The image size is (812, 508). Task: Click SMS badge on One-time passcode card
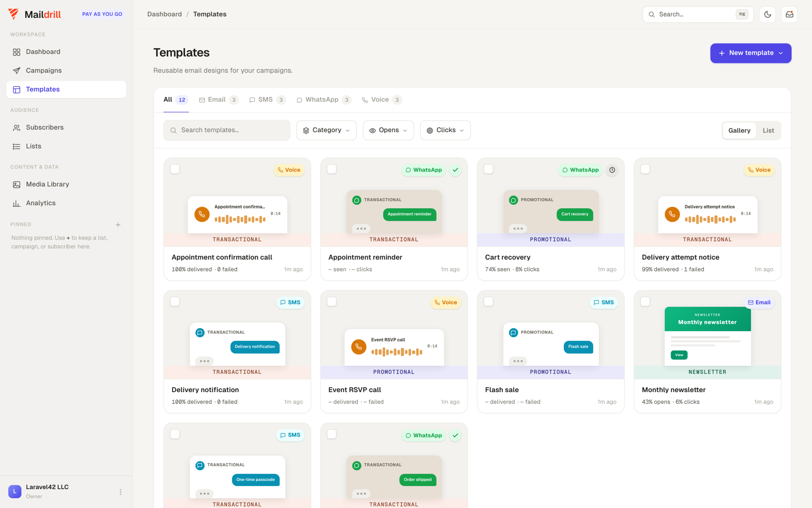point(290,435)
